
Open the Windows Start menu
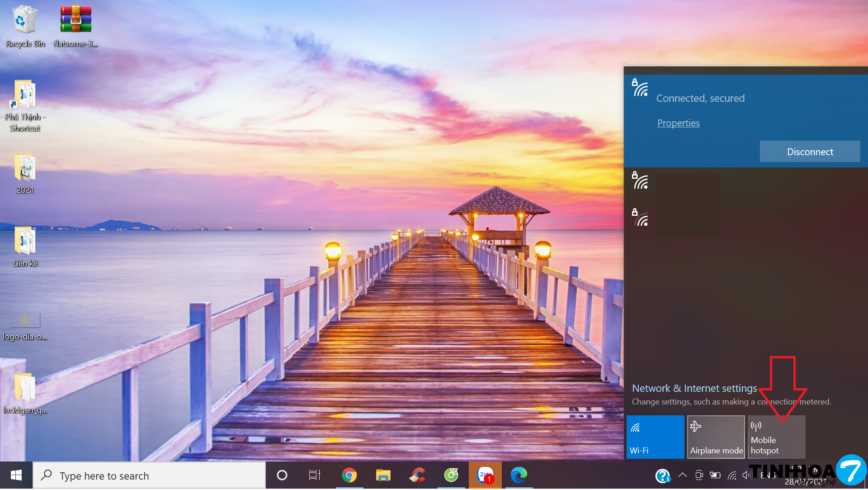[16, 475]
